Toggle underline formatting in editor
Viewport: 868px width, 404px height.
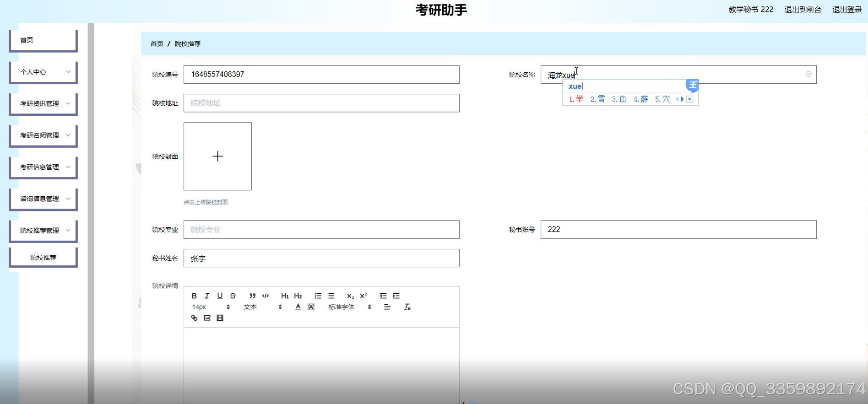click(x=220, y=296)
